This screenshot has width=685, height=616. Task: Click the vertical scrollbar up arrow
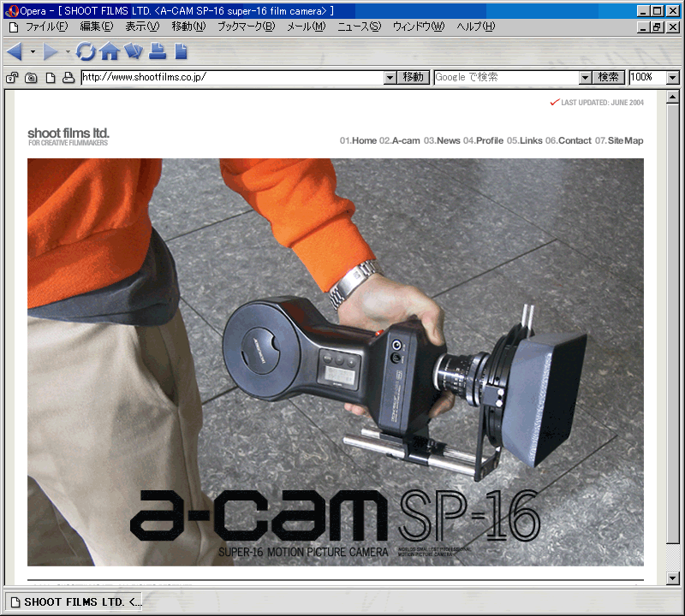pyautogui.click(x=673, y=97)
